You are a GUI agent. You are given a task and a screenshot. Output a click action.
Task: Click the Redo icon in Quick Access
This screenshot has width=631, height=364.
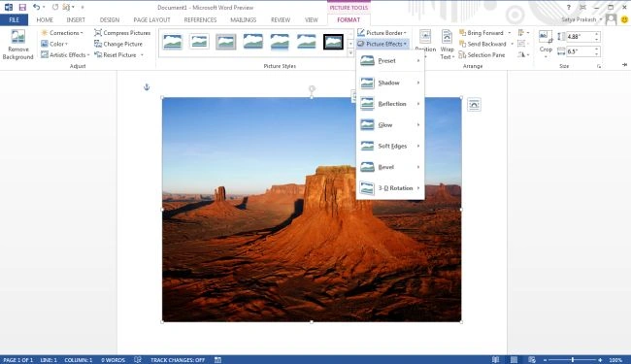click(x=55, y=7)
